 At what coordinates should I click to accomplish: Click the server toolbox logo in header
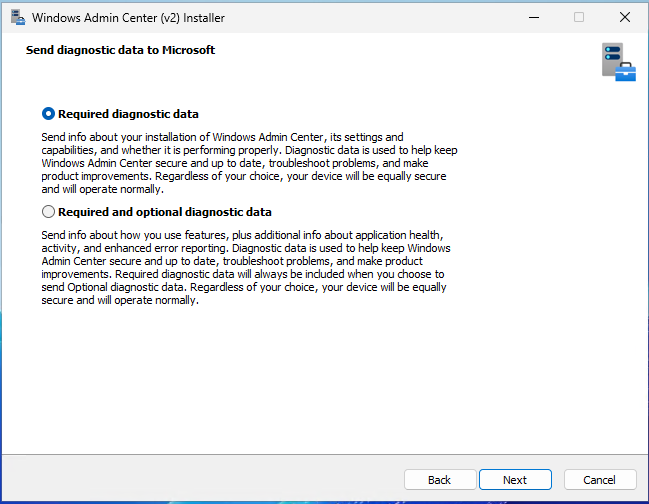point(618,62)
